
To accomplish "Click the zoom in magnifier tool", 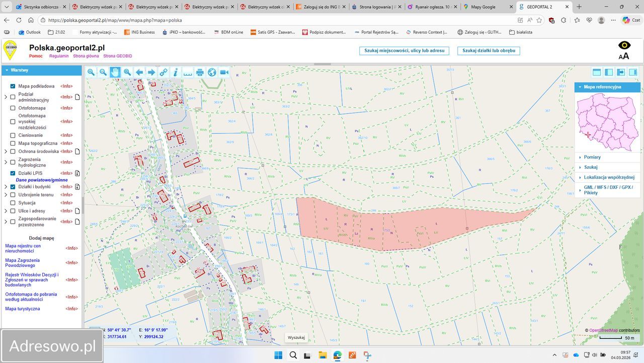I will coord(91,72).
